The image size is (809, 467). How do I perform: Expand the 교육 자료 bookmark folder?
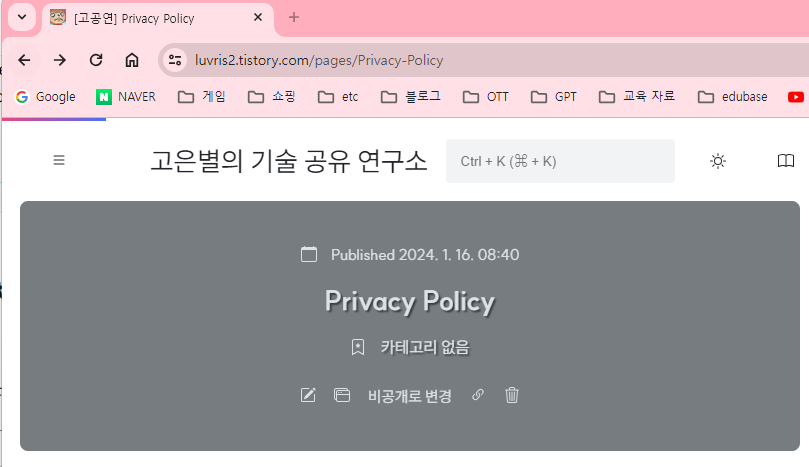pos(637,97)
